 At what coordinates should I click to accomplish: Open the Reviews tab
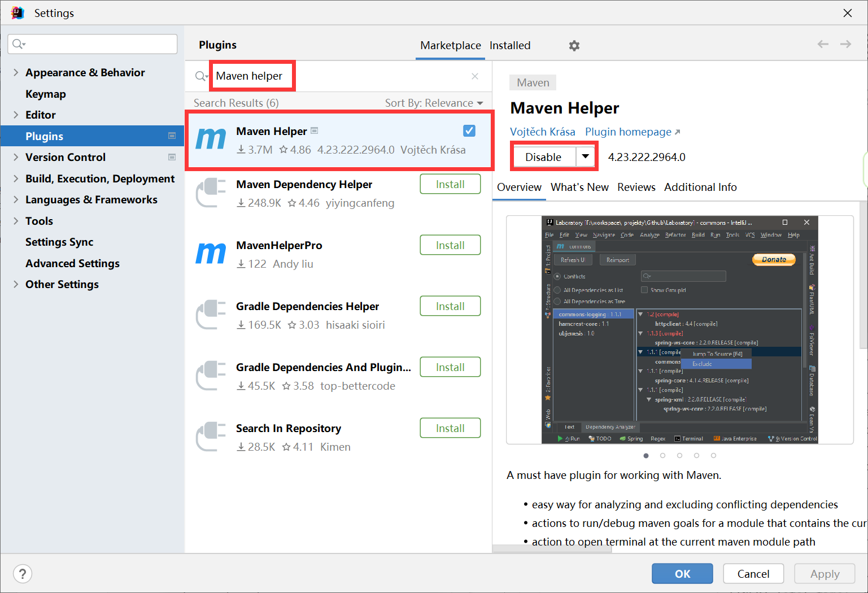636,187
